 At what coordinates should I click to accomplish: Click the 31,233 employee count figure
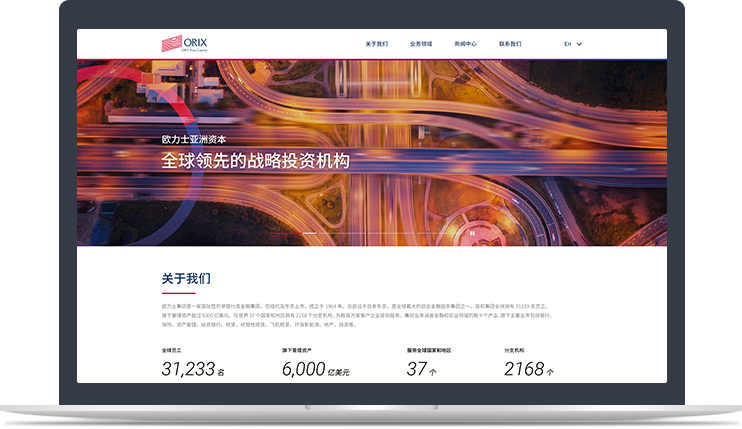click(x=189, y=369)
